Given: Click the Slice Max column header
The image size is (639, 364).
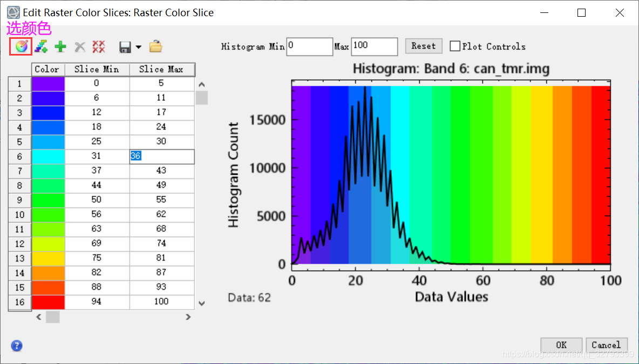Looking at the screenshot, I should (x=162, y=70).
